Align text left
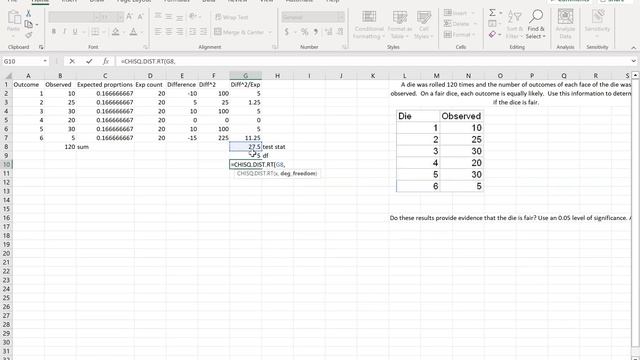This screenshot has height=360, width=640. click(x=158, y=32)
